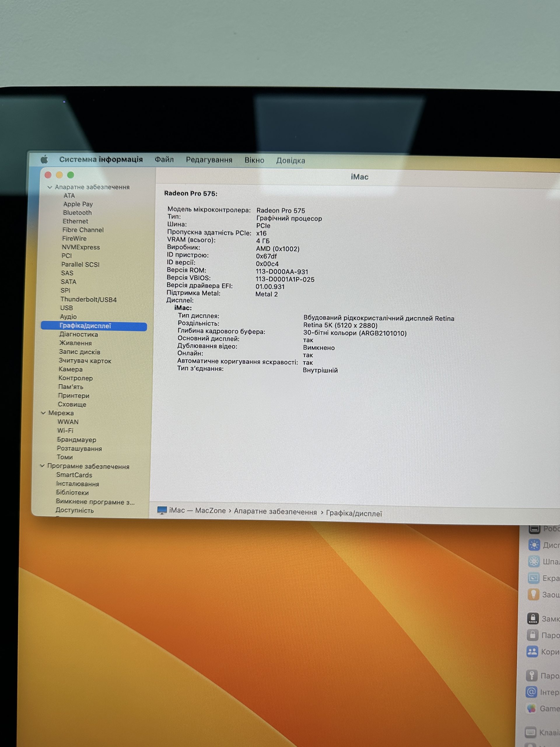Open the black Lock Screen icon
The width and height of the screenshot is (560, 747).
(x=533, y=618)
